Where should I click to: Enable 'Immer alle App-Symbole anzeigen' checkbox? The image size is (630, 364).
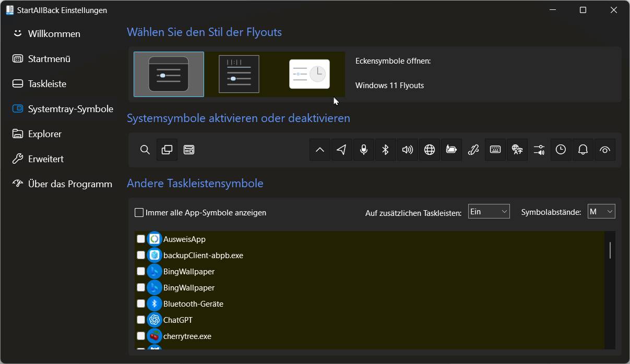(139, 213)
